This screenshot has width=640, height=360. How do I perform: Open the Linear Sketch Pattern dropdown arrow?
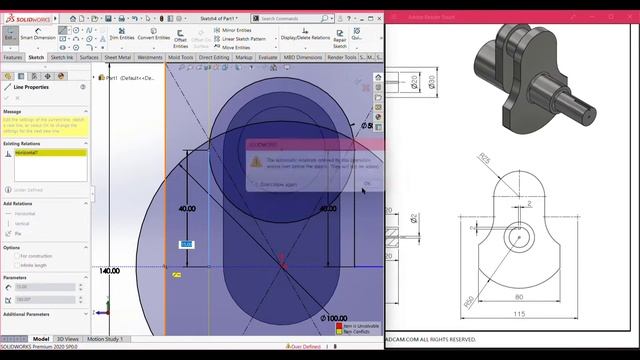276,39
